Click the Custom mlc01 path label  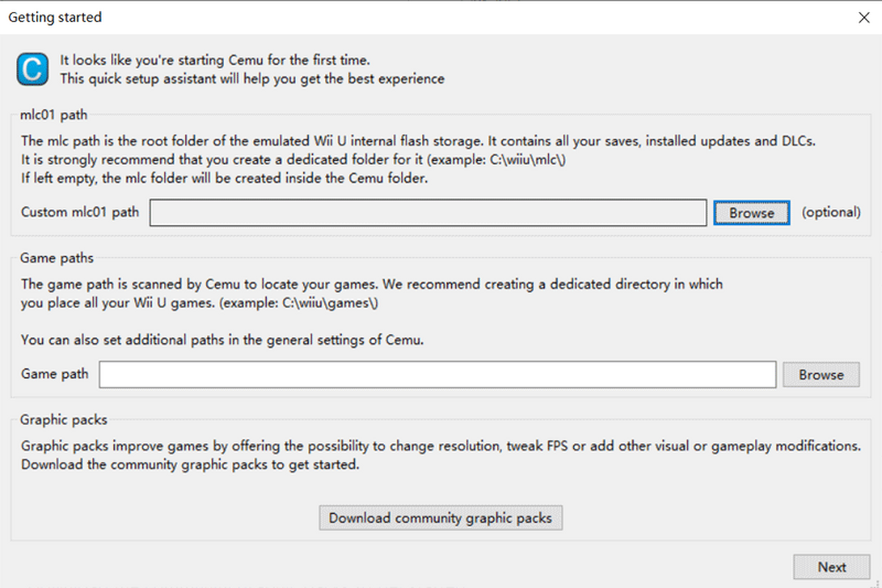click(79, 212)
